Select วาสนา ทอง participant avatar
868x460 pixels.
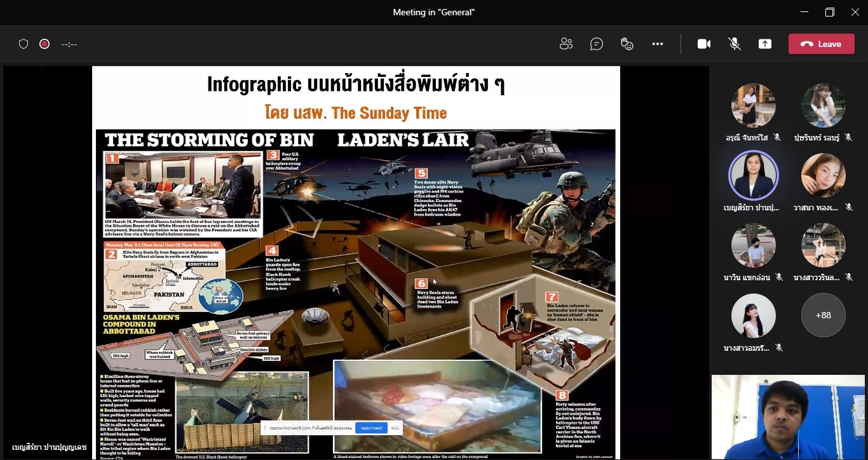[x=824, y=175]
